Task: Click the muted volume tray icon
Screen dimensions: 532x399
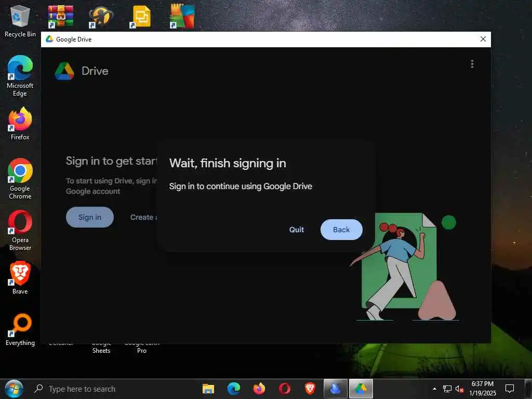Action: [459, 389]
